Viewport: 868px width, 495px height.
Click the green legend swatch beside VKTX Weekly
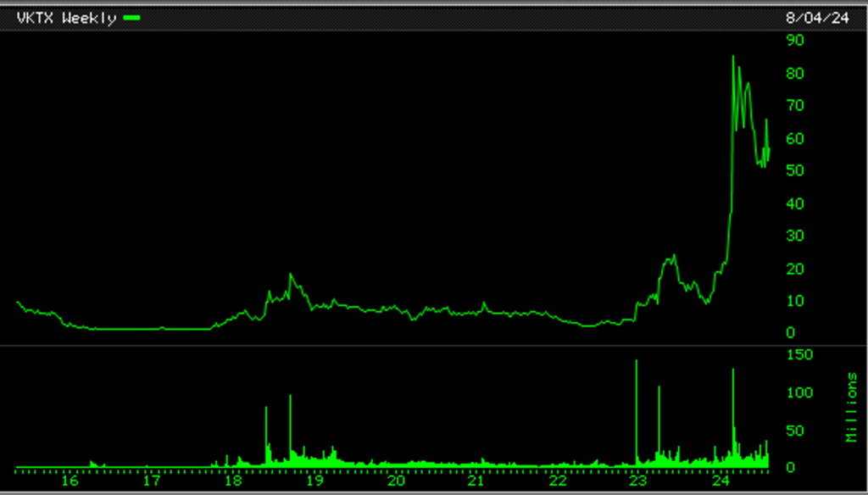click(x=131, y=18)
